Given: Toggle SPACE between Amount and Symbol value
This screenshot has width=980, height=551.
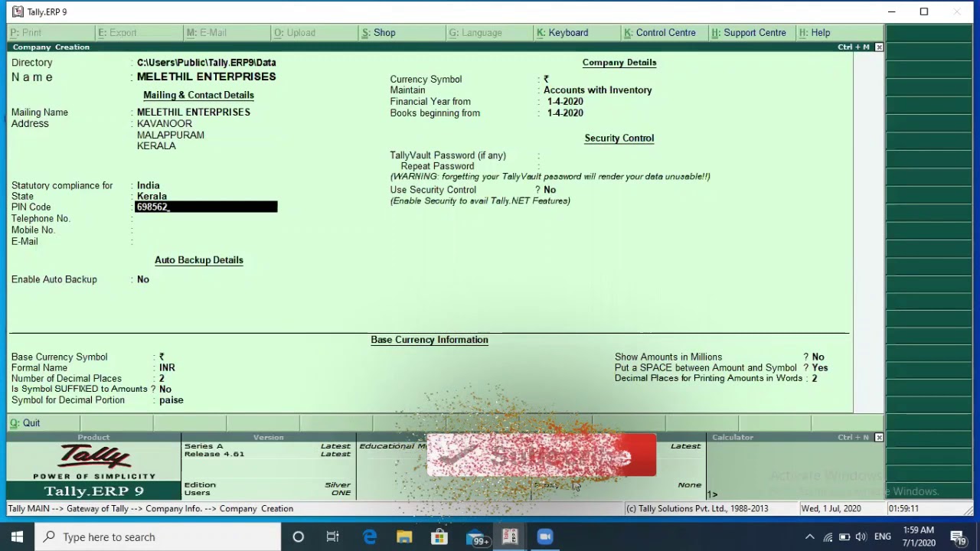Looking at the screenshot, I should (819, 368).
